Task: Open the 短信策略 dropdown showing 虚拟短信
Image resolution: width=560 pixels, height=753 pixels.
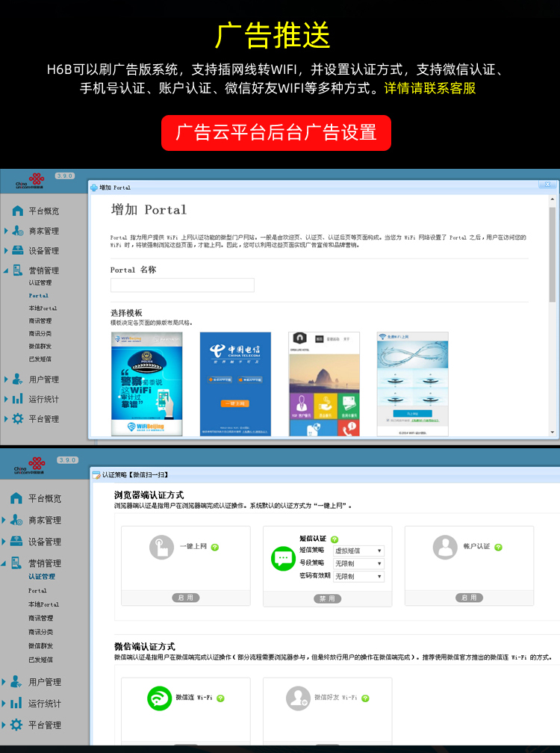Action: [x=358, y=551]
